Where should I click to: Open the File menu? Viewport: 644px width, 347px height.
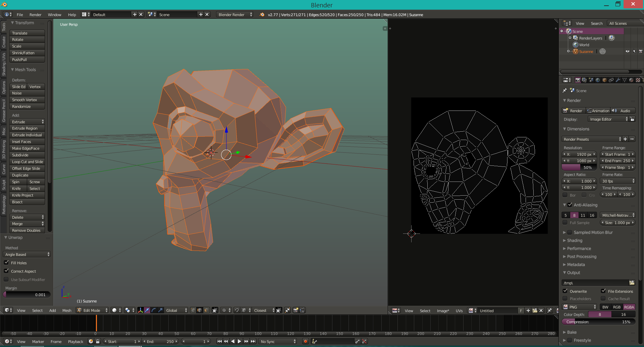point(20,15)
